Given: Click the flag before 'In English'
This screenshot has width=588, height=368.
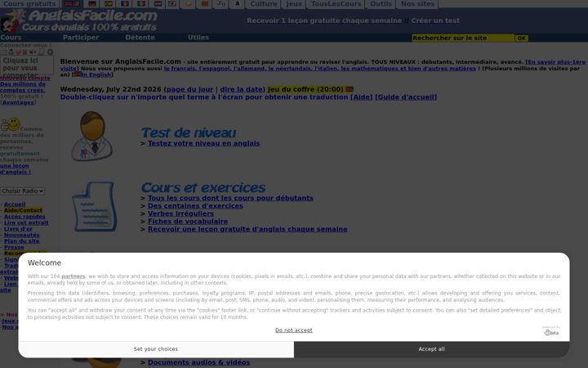Looking at the screenshot, I should tap(78, 74).
